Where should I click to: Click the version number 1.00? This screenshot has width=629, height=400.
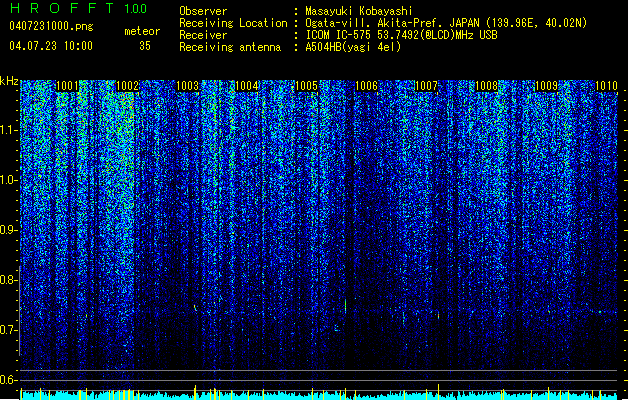136,9
